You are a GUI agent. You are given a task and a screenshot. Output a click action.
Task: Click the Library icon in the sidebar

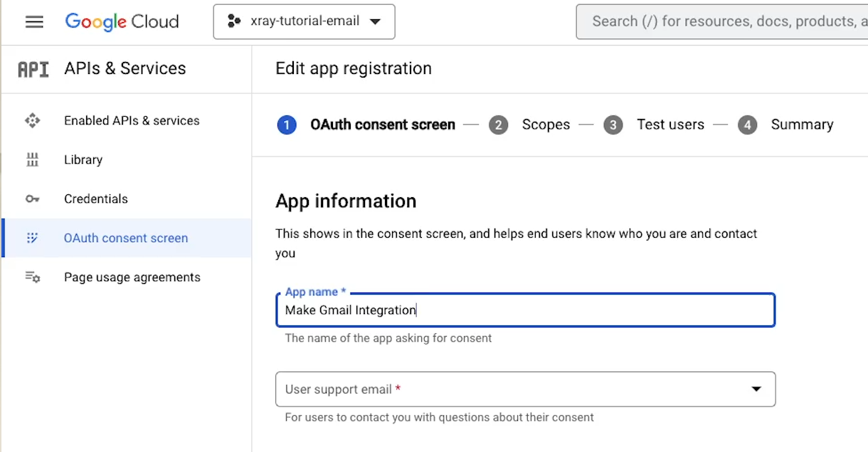33,159
